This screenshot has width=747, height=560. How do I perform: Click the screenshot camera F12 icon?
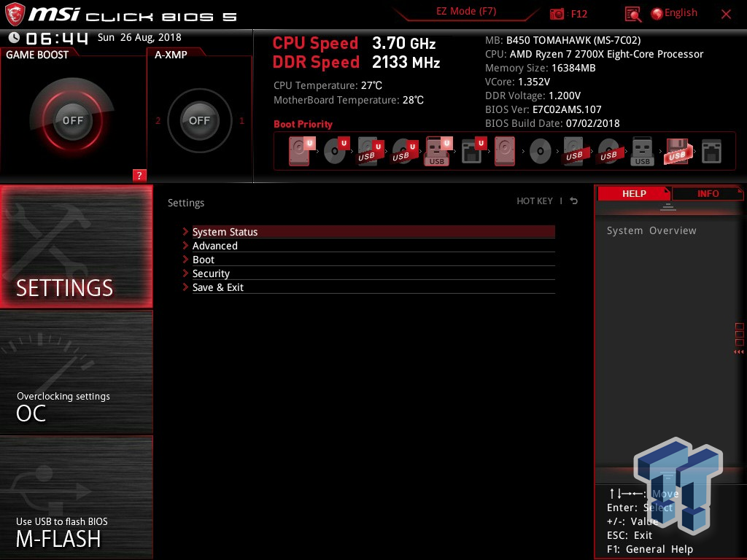point(557,14)
